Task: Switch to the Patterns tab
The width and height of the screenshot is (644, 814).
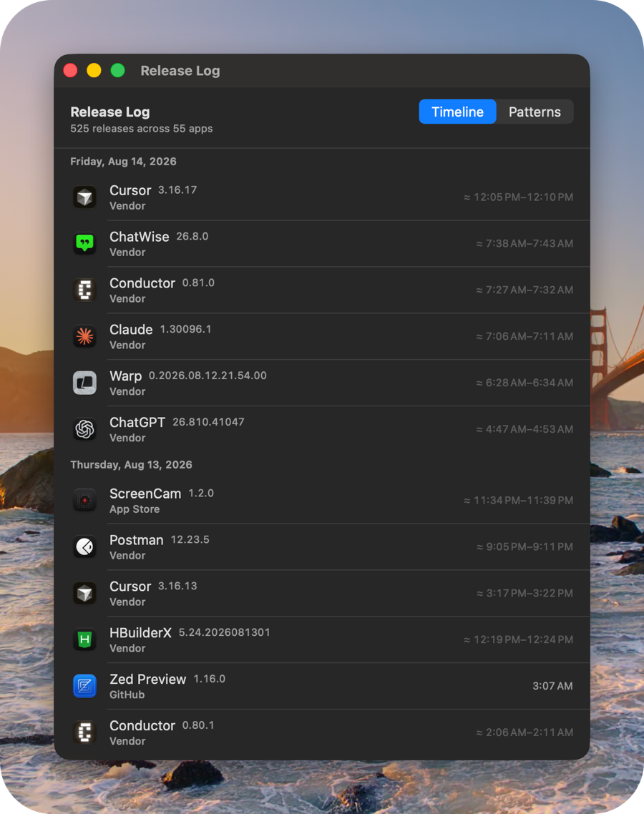Action: [x=535, y=112]
